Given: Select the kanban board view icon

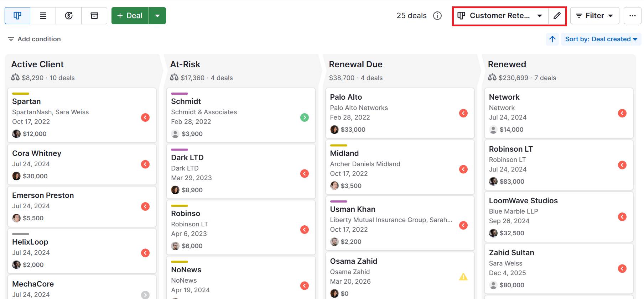Looking at the screenshot, I should 17,16.
